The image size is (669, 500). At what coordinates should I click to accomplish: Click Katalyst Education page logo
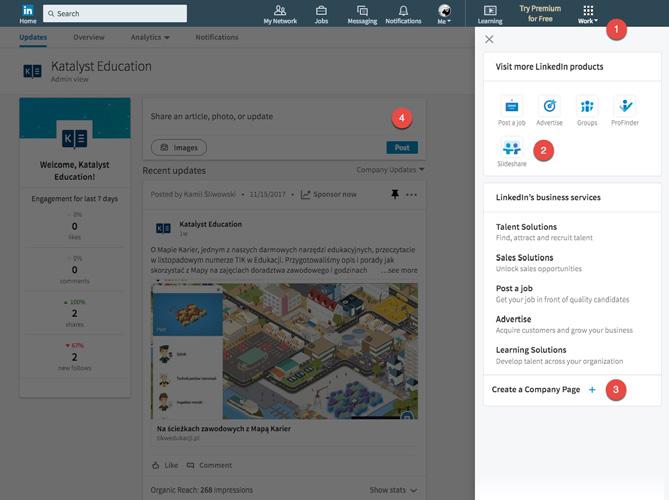(x=32, y=71)
